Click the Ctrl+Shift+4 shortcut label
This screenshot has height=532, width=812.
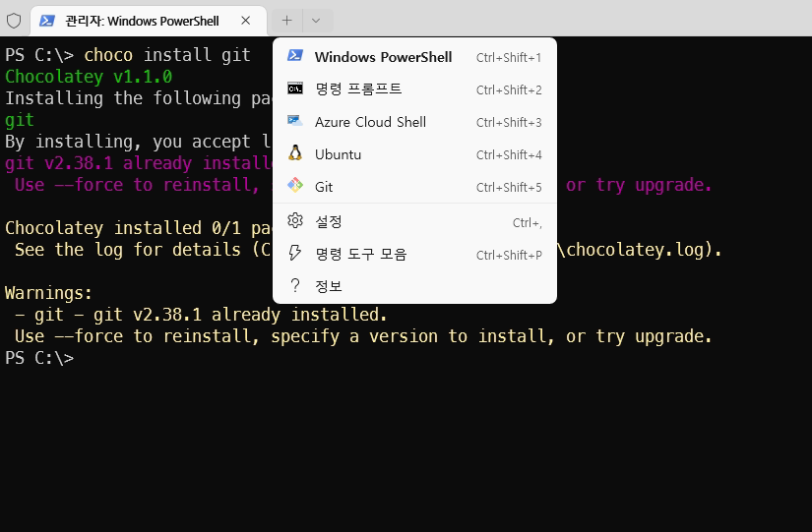point(509,155)
